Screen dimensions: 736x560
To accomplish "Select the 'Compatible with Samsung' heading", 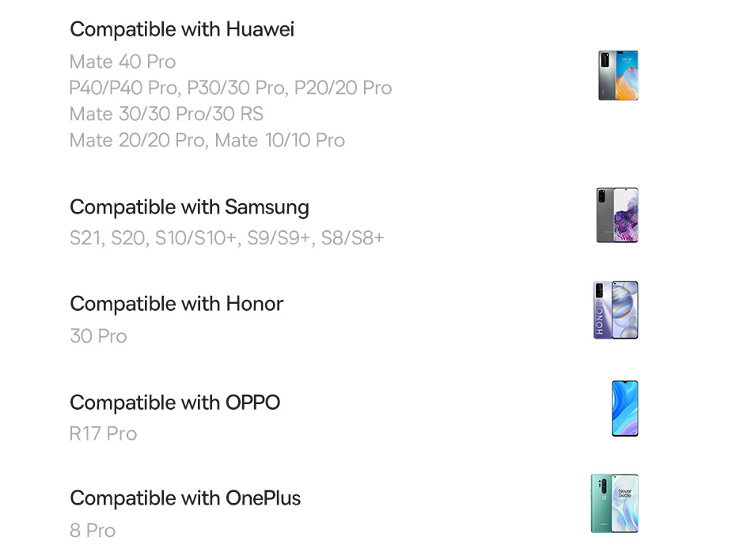I will click(189, 207).
